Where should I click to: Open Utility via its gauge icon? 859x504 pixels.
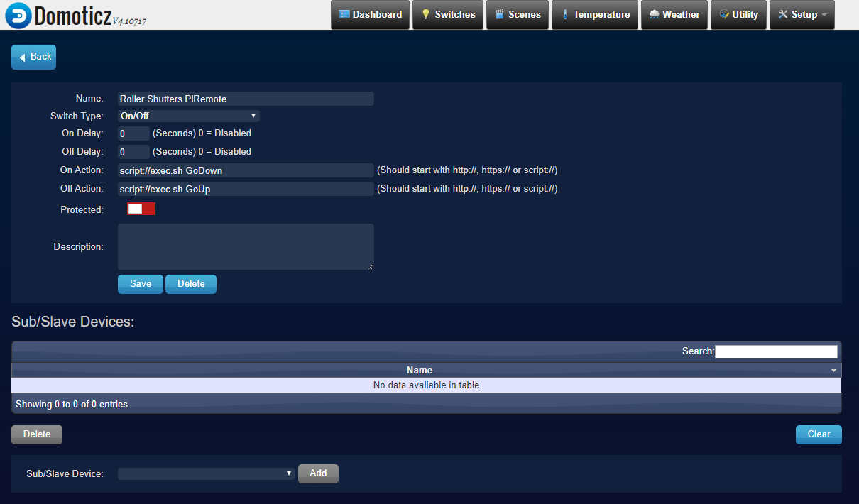[724, 15]
